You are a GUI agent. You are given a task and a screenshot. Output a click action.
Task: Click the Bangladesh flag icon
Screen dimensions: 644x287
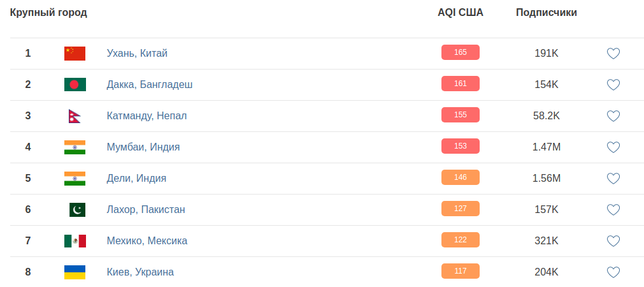point(75,85)
